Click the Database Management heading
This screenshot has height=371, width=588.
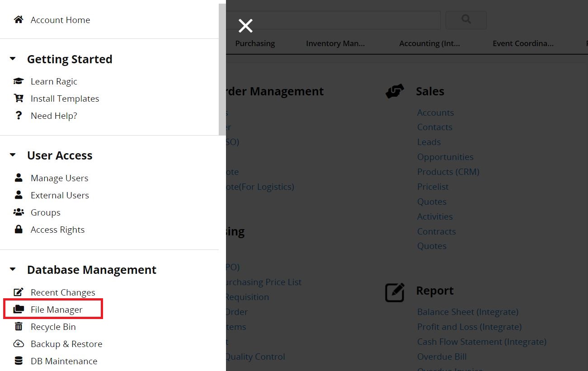(92, 270)
